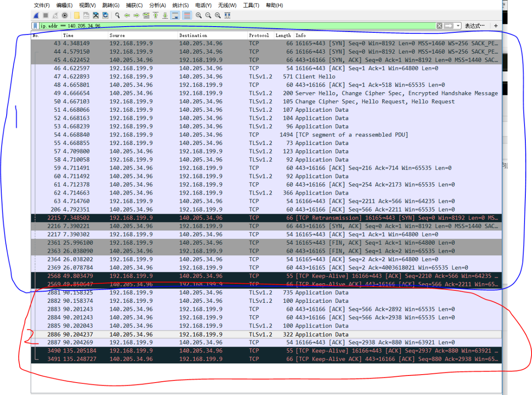The height and width of the screenshot is (395, 532).
Task: Reset packet text to normal size
Action: [x=218, y=16]
